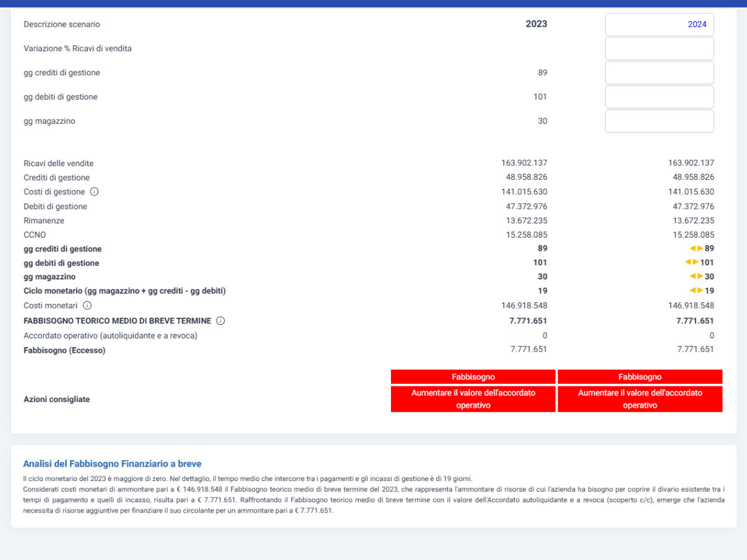Screen dimensions: 747x560
Task: Click 2023 Aumentare il valore dell'accordato operativo
Action: click(x=473, y=399)
